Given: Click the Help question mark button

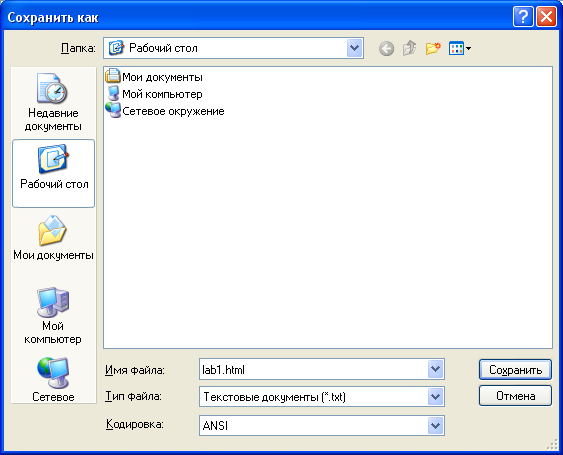Looking at the screenshot, I should 523,17.
